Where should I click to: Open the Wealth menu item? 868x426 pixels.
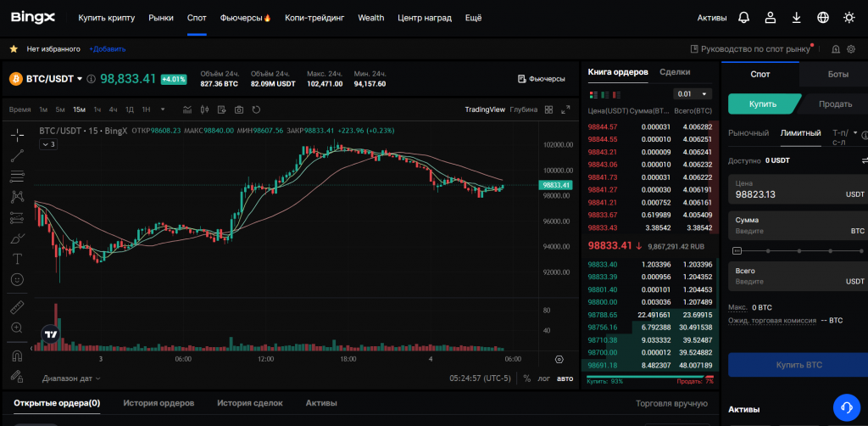[371, 18]
